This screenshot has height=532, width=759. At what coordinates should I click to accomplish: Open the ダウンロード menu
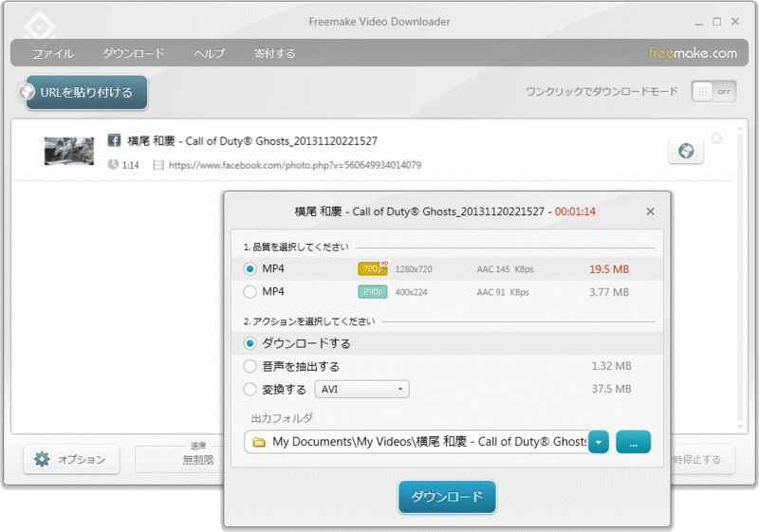(134, 53)
